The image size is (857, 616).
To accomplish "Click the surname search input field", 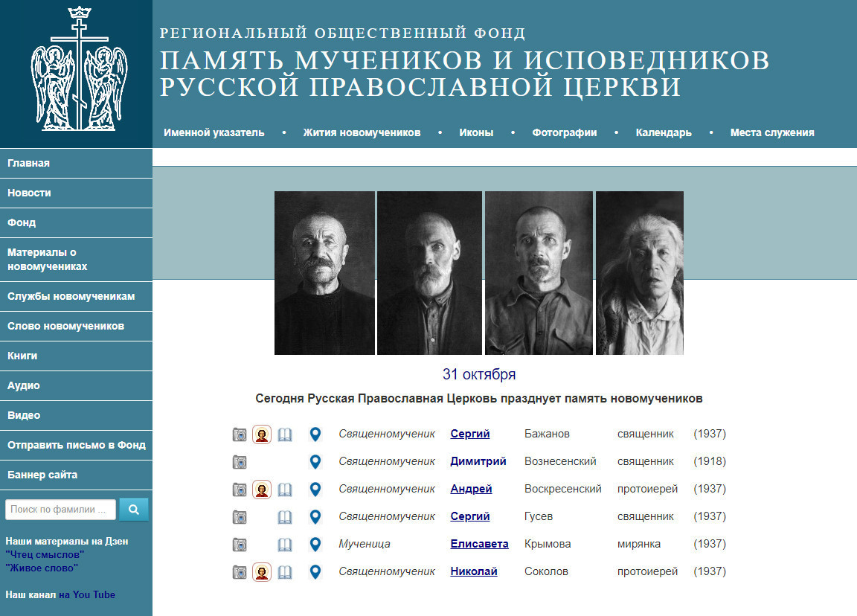I will pos(61,510).
